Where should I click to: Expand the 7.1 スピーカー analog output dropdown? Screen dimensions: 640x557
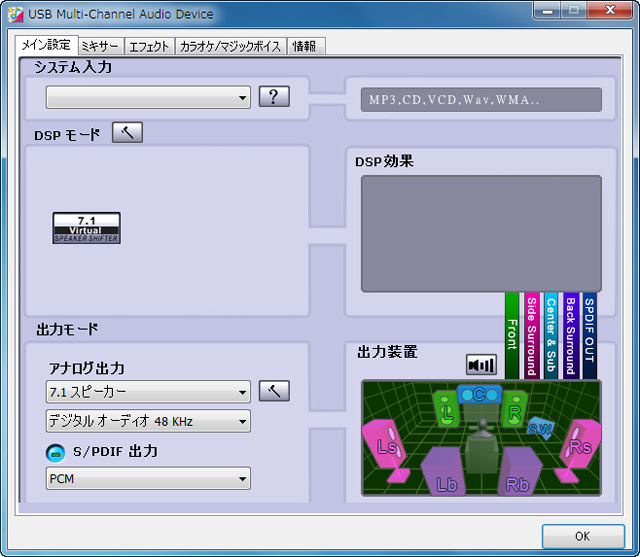(148, 391)
